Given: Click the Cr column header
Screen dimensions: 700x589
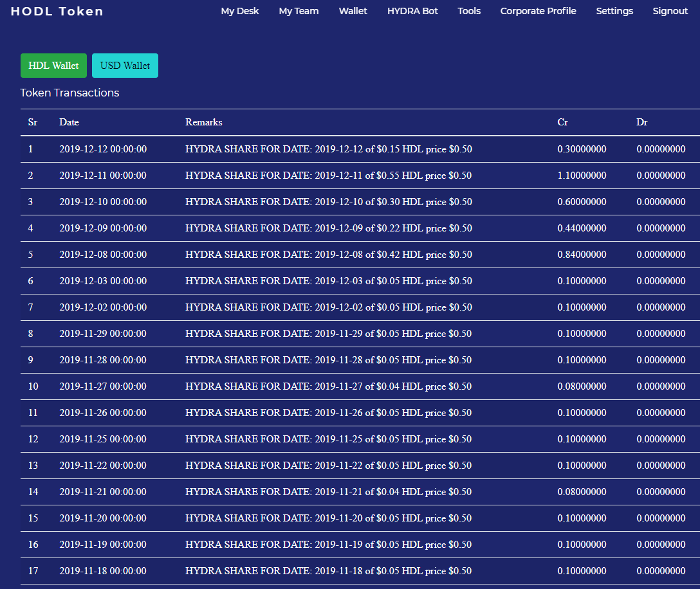Looking at the screenshot, I should coord(562,122).
